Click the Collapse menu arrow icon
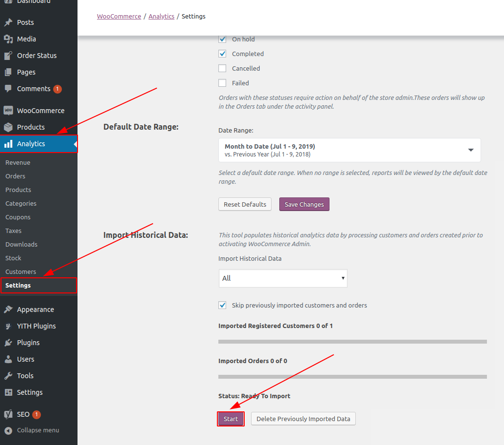The image size is (504, 445). (8, 430)
